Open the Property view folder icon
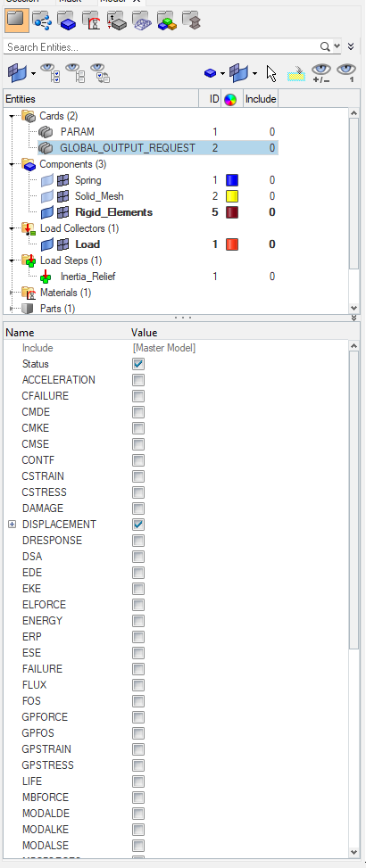Screen dimensions: 366x868 point(116,21)
